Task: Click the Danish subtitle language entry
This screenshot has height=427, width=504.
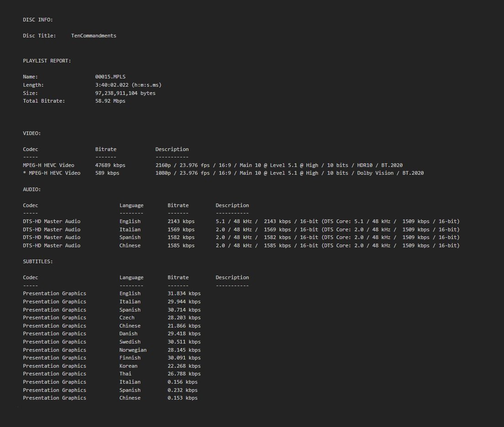Action: pyautogui.click(x=128, y=333)
